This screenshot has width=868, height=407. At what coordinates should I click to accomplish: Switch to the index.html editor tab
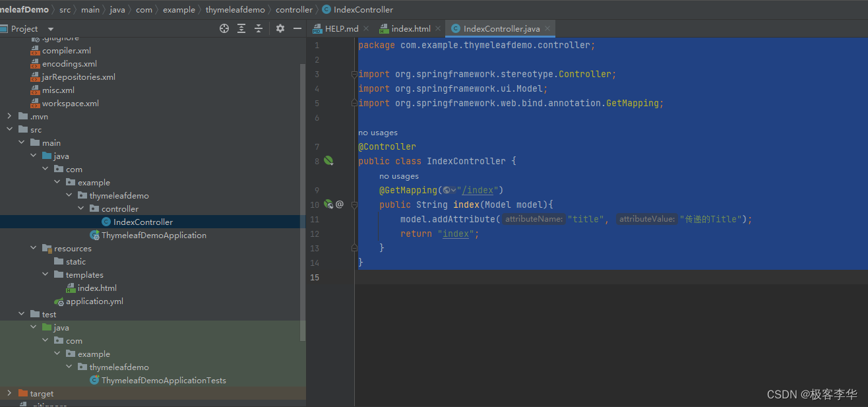tap(410, 29)
